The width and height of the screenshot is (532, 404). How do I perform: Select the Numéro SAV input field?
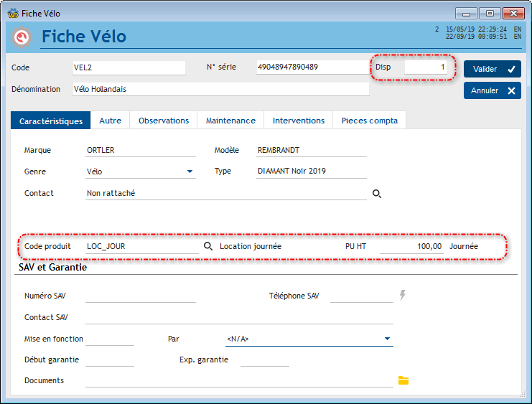pos(140,296)
